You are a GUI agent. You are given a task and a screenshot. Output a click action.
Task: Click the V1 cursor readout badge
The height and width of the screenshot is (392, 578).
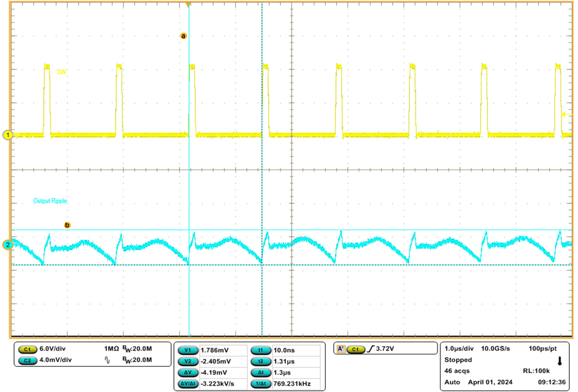(188, 350)
